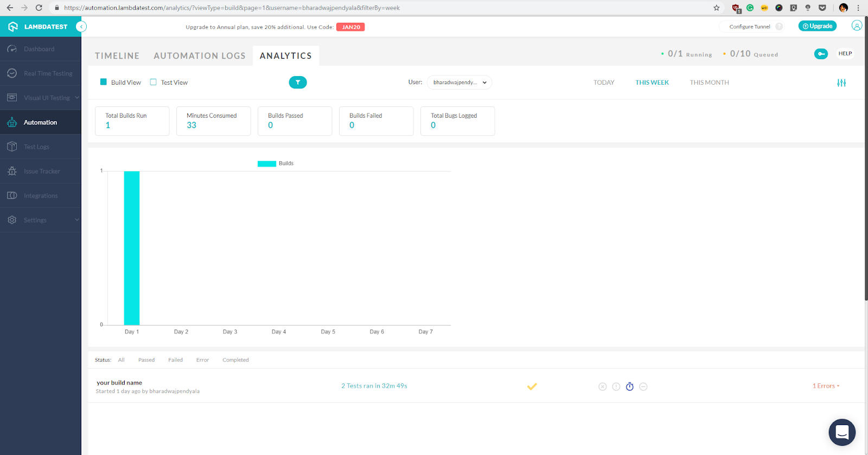Toggle Builds series in chart legend
This screenshot has width=868, height=455.
pos(275,163)
